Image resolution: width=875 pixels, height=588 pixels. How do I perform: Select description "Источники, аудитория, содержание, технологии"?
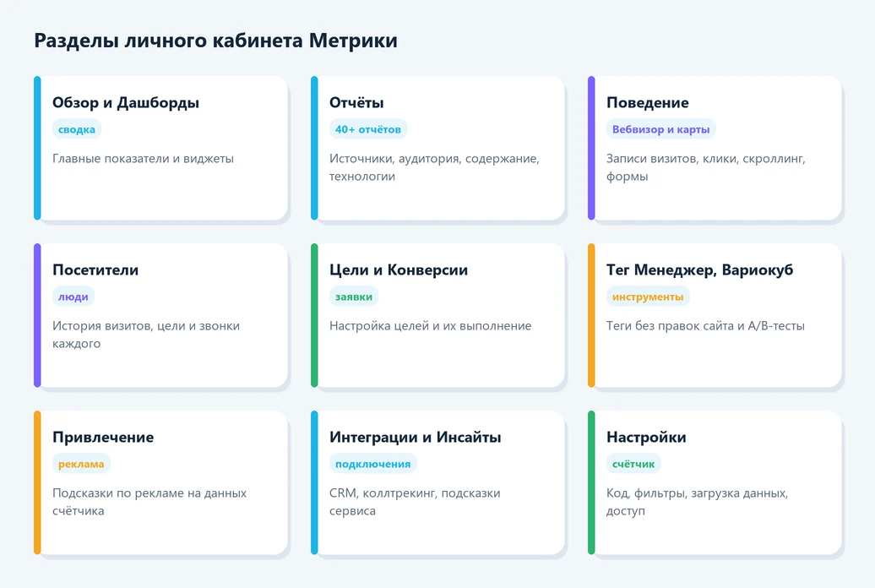(434, 167)
